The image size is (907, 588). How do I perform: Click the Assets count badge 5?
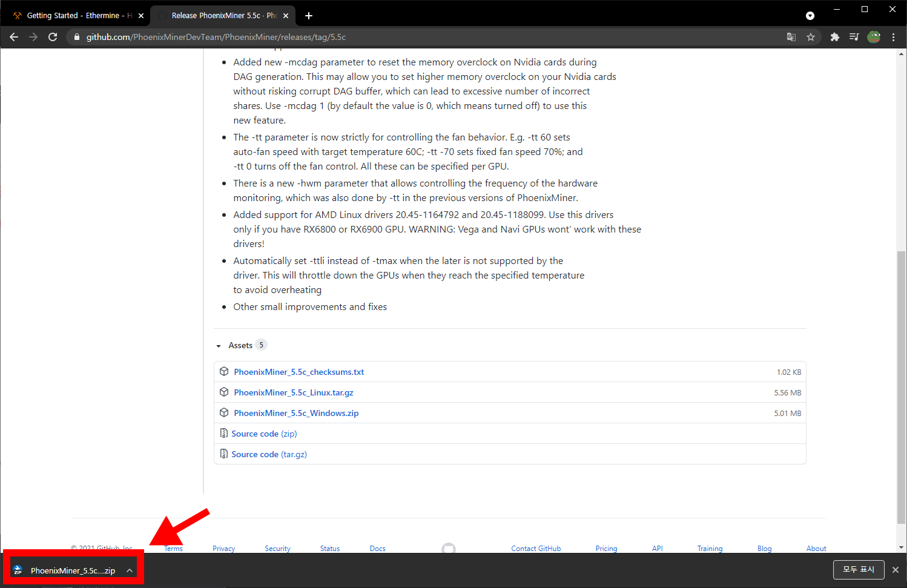pos(261,345)
